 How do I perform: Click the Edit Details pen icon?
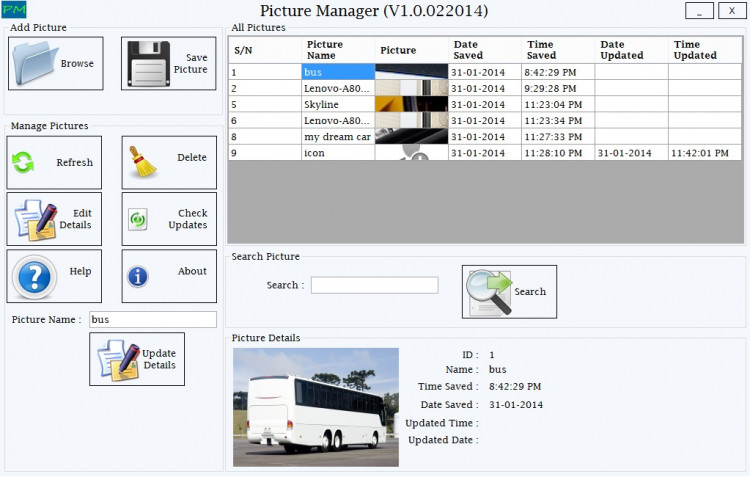point(36,220)
